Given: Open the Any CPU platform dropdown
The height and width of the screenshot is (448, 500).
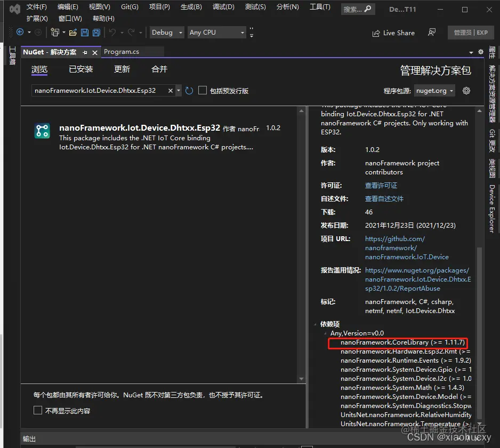Looking at the screenshot, I should (x=216, y=32).
